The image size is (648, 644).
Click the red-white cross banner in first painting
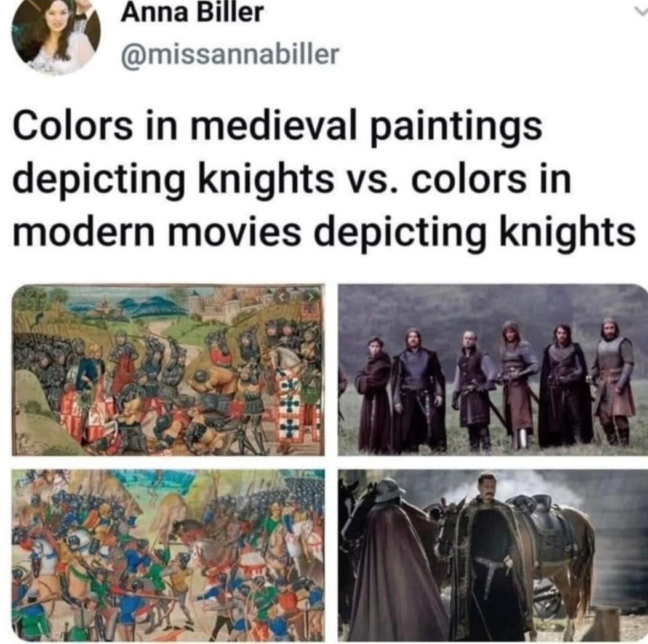pyautogui.click(x=291, y=409)
